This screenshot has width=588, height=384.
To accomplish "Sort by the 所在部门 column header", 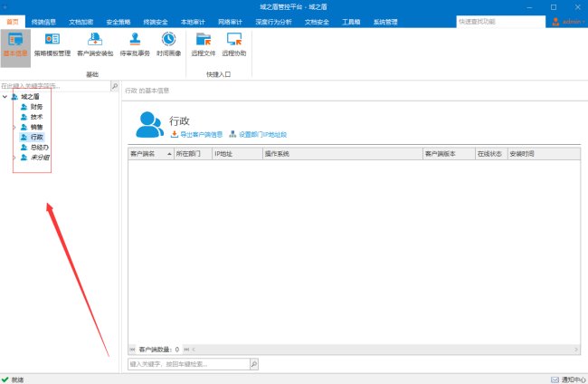I will [x=193, y=154].
